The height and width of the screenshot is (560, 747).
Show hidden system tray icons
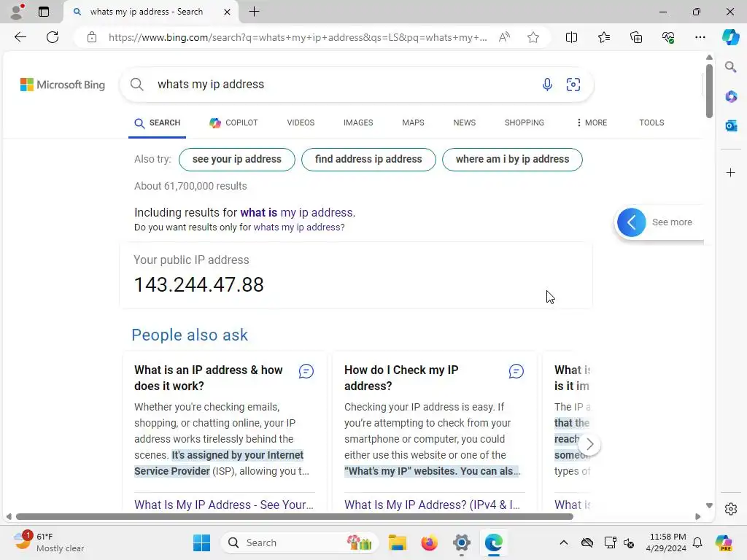(x=564, y=542)
